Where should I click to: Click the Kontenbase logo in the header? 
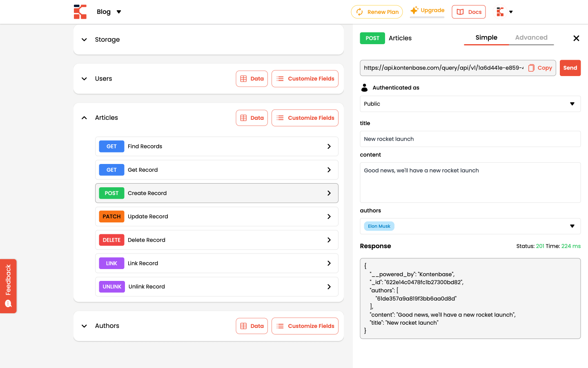coord(80,12)
